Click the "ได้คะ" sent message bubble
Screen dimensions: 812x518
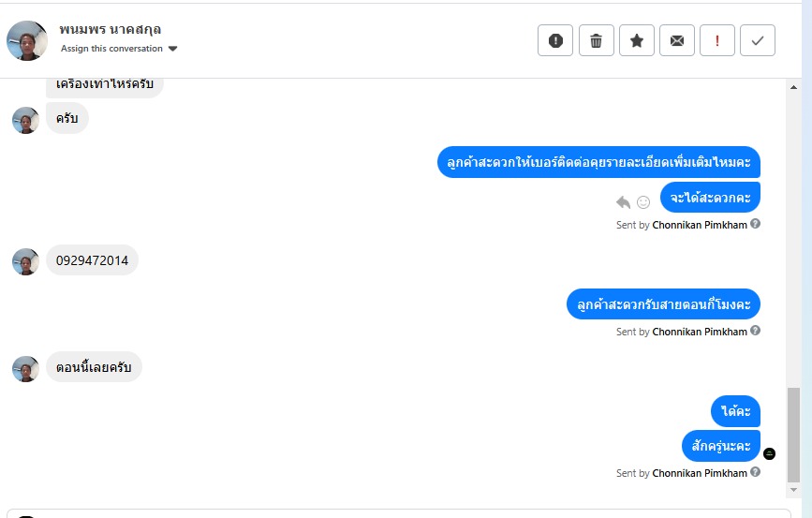pos(736,411)
